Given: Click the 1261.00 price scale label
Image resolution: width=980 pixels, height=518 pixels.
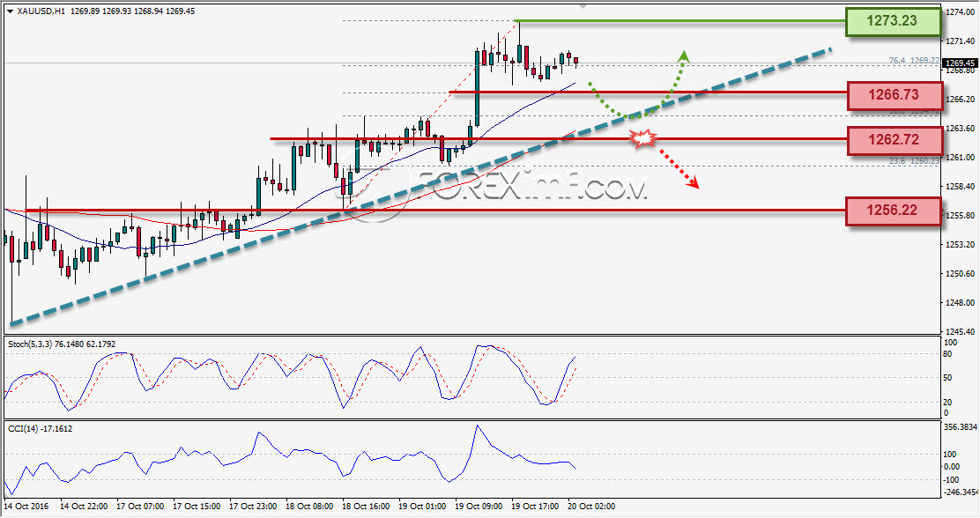Looking at the screenshot, I should click(961, 158).
